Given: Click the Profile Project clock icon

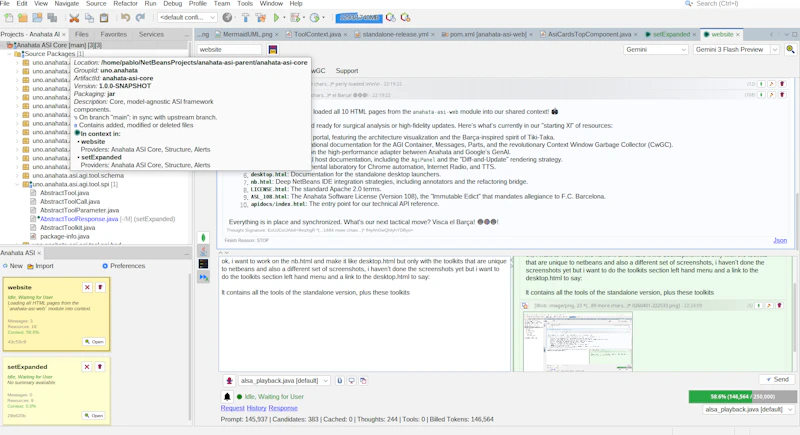Looking at the screenshot, I should click(315, 18).
